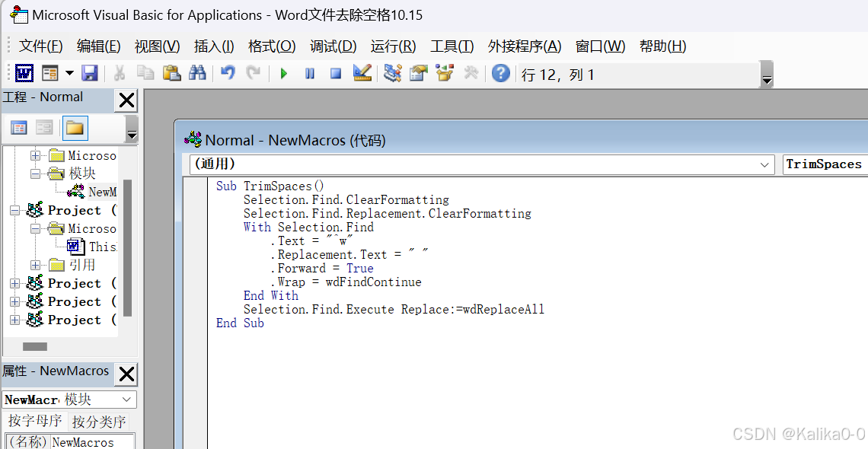Viewport: 868px width, 449px height.
Task: Expand the first Microso folder node
Action: pyautogui.click(x=36, y=155)
